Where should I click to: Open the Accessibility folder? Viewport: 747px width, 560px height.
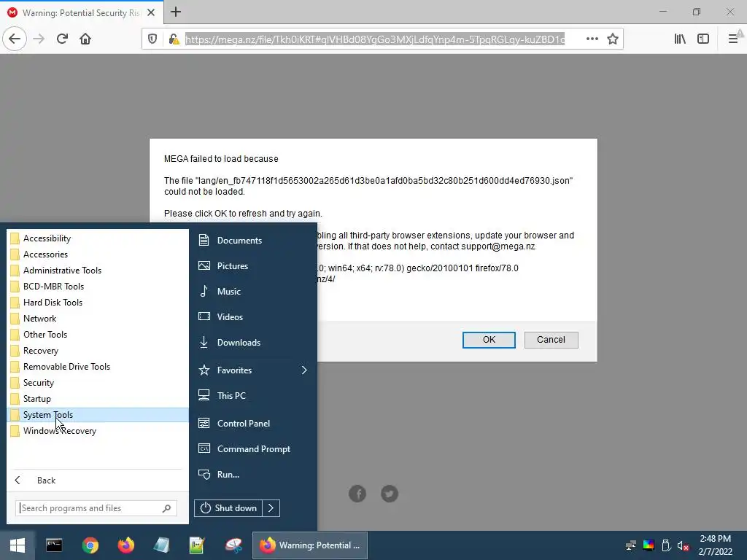pyautogui.click(x=98, y=238)
